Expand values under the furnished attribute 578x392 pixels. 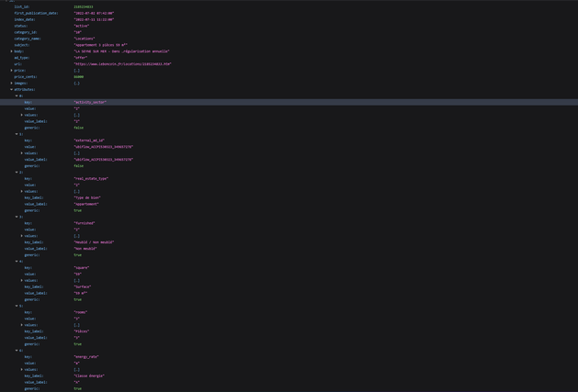point(22,236)
